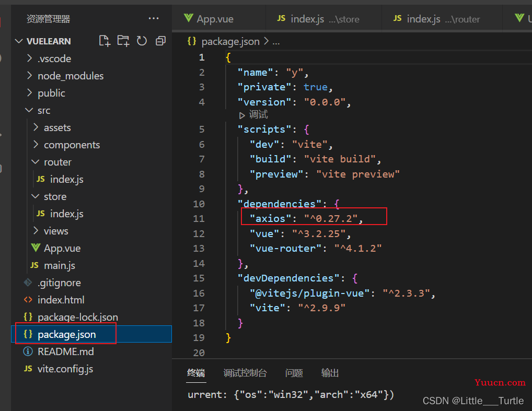Open index.html in the file tree
This screenshot has width=532, height=411.
61,300
